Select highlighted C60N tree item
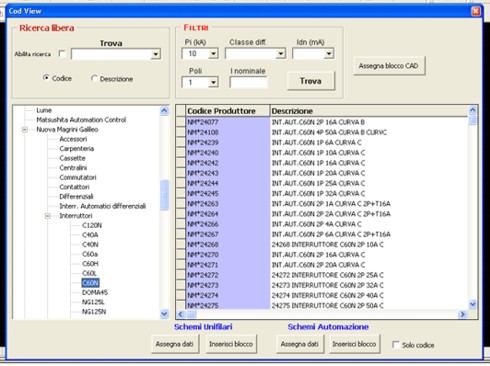The image size is (490, 366). tap(90, 283)
